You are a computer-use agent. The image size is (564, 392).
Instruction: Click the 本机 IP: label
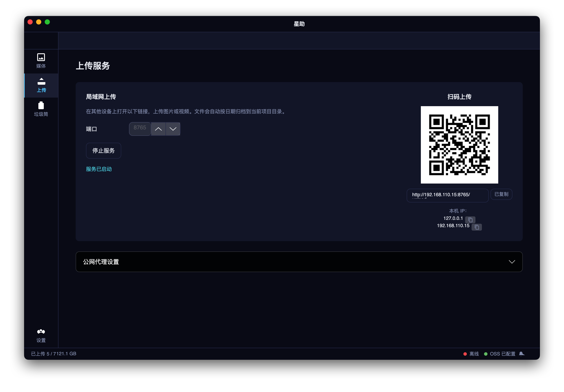pyautogui.click(x=458, y=211)
